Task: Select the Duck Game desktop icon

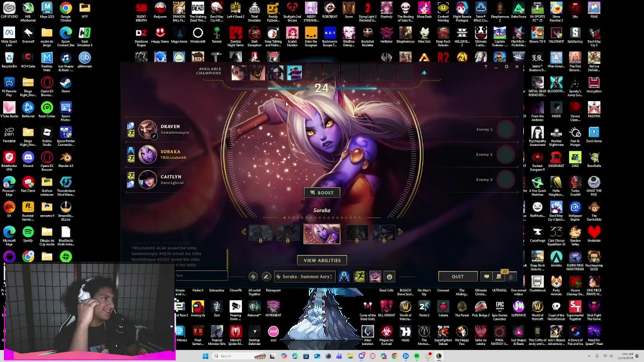Action: [594, 134]
